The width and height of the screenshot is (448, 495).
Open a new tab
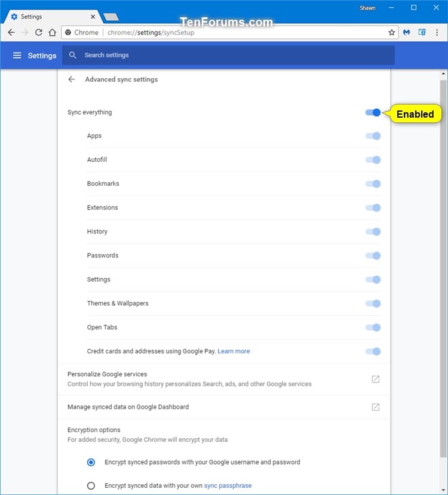[111, 17]
